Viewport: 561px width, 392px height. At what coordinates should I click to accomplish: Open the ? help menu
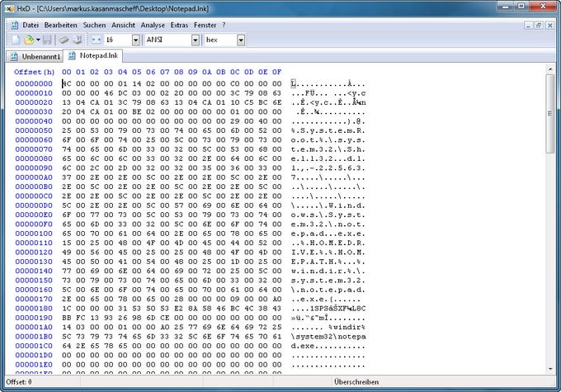[224, 25]
